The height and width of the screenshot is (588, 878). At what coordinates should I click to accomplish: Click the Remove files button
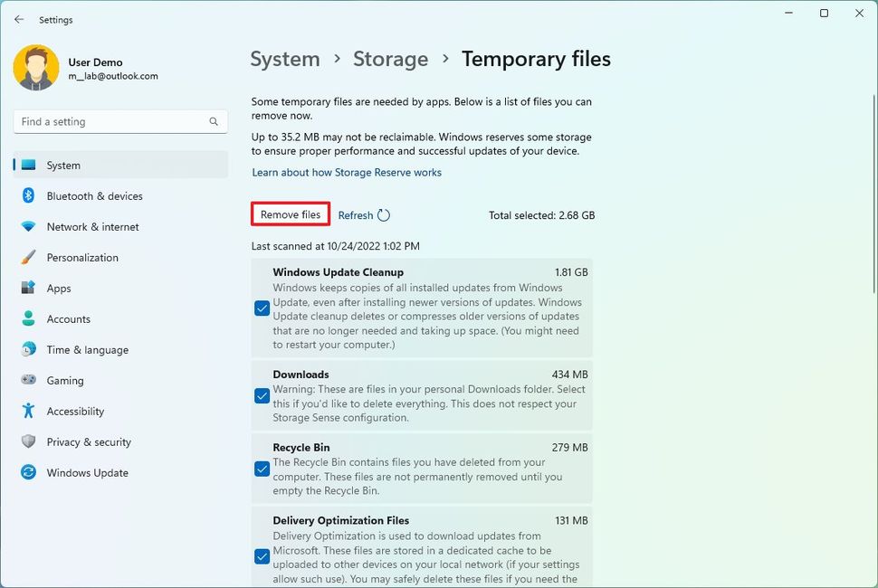coord(290,214)
